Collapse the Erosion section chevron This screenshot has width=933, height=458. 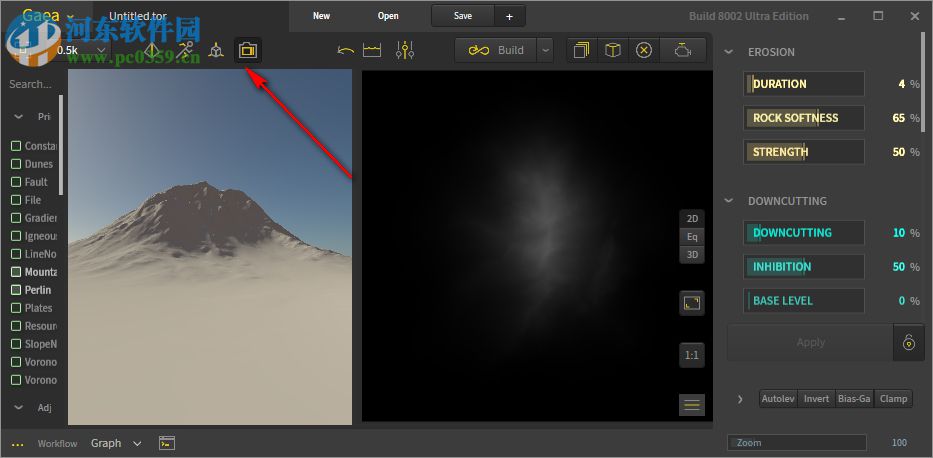[x=728, y=52]
